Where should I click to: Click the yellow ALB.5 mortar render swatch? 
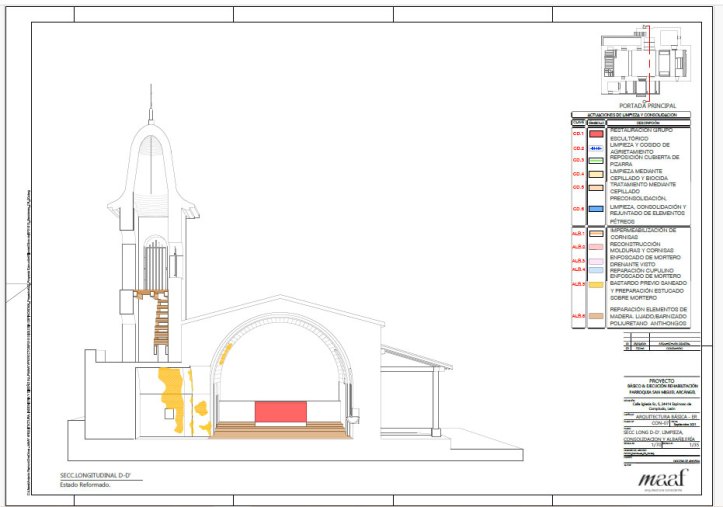(x=593, y=284)
